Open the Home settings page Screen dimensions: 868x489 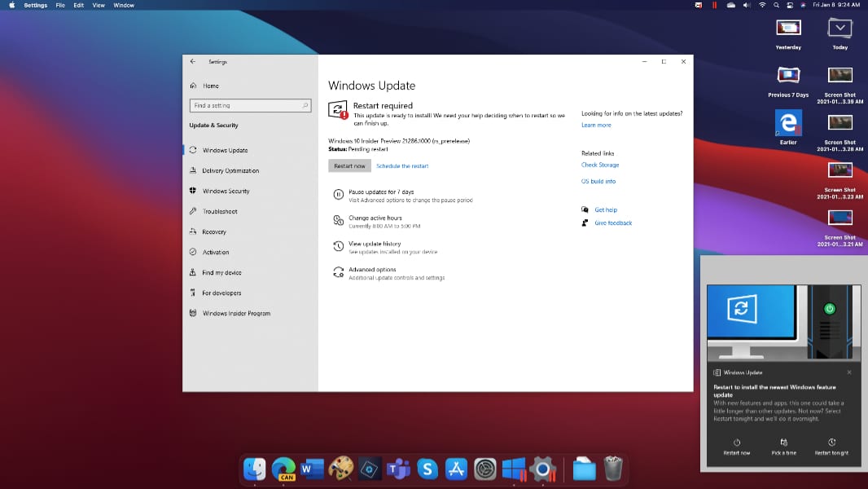210,86
